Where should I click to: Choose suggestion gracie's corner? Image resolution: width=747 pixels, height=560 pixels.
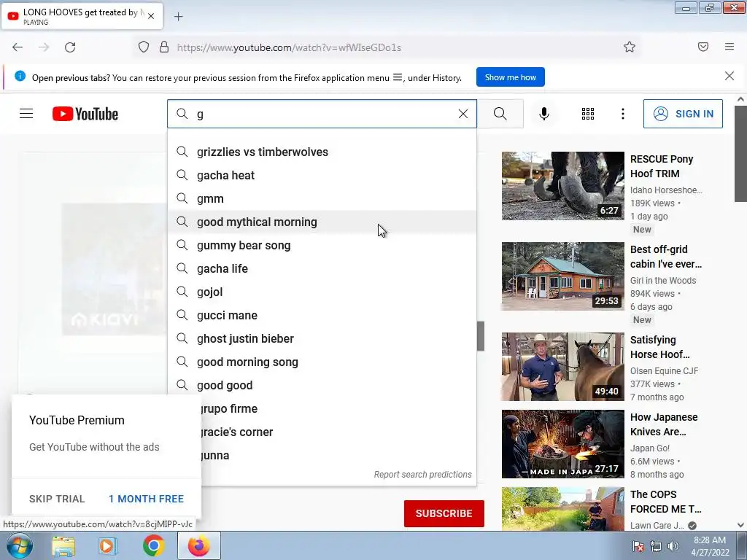click(x=338, y=432)
